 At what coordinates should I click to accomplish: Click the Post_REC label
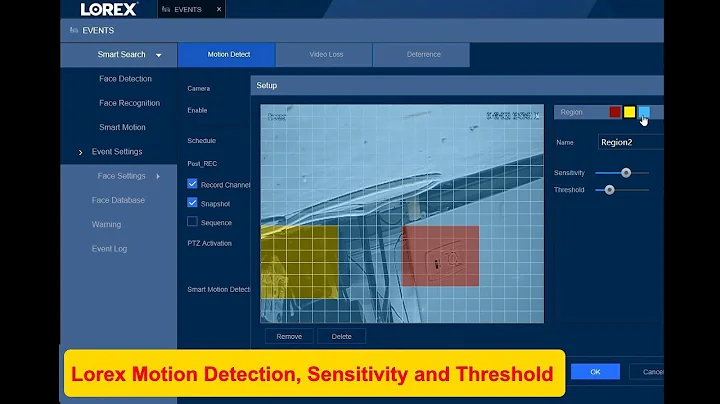[202, 164]
